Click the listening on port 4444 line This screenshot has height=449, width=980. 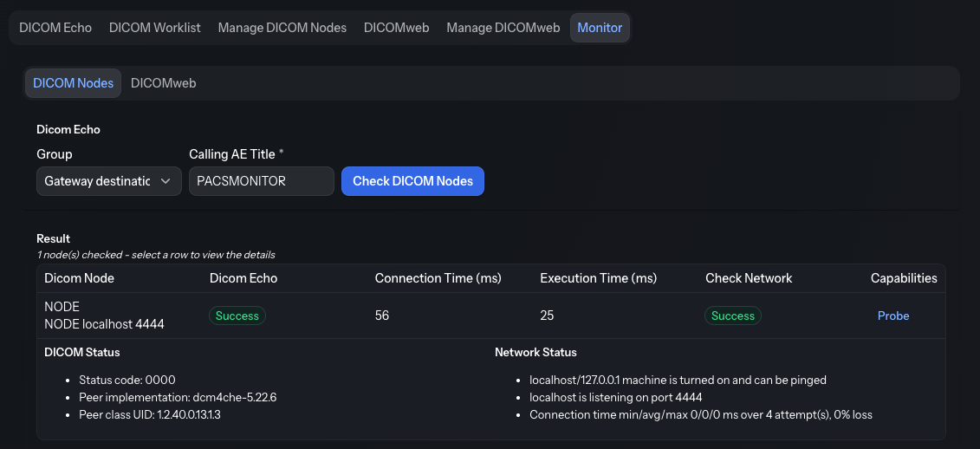tap(616, 398)
